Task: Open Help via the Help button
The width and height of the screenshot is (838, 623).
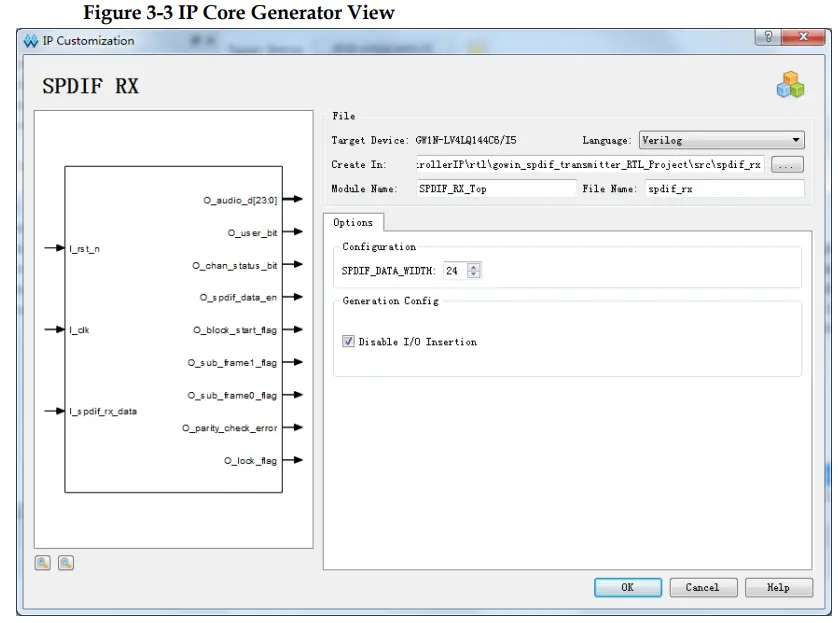Action: pos(779,587)
